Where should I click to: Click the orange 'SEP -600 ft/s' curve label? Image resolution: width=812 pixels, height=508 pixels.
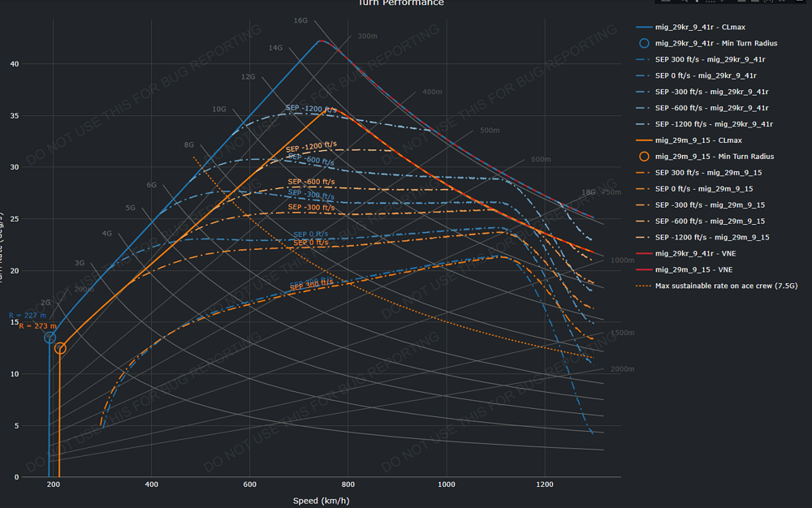(311, 182)
